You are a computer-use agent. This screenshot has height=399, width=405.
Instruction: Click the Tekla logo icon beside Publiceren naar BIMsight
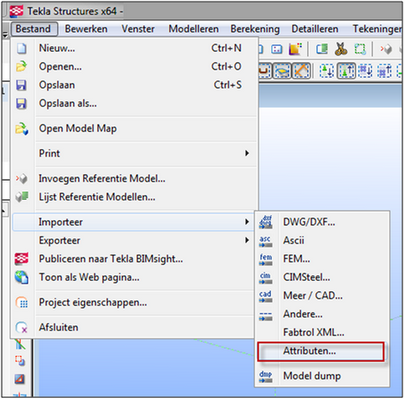pos(22,259)
